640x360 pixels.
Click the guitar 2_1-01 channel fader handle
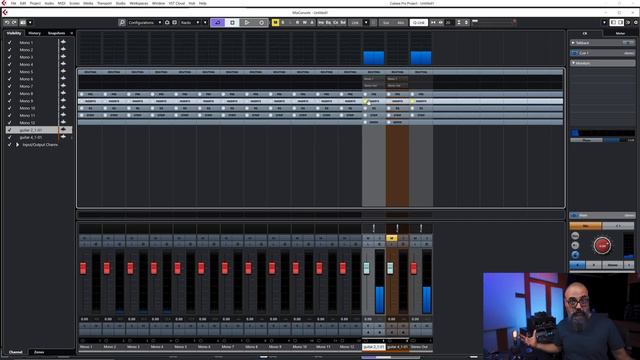(366, 268)
